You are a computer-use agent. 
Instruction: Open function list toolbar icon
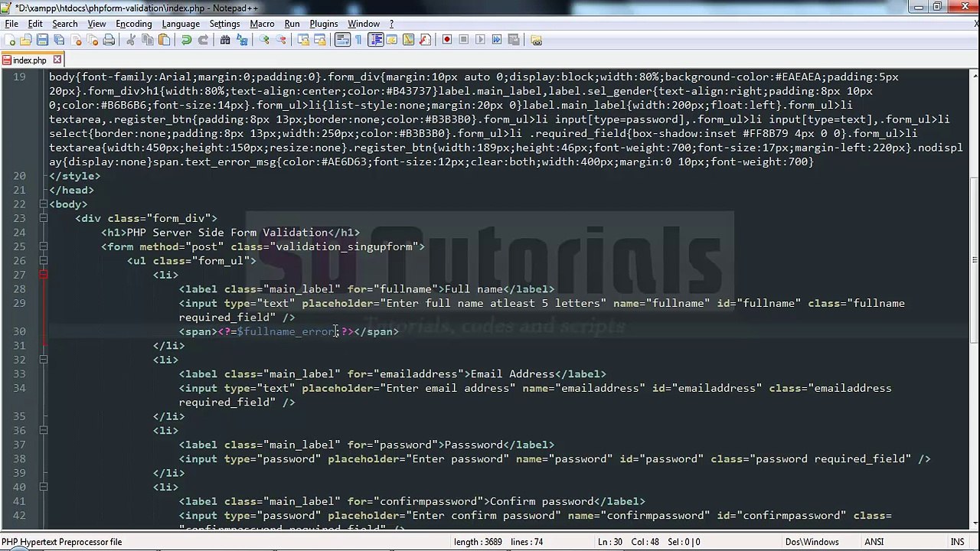[x=425, y=40]
